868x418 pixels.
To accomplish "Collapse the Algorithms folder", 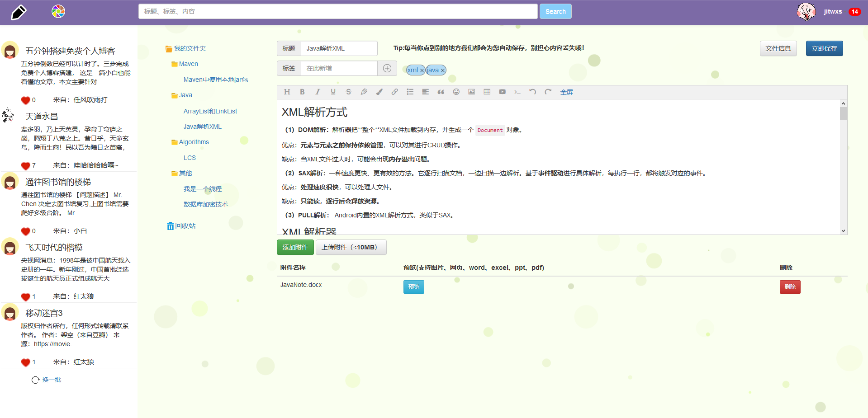I will (x=194, y=142).
